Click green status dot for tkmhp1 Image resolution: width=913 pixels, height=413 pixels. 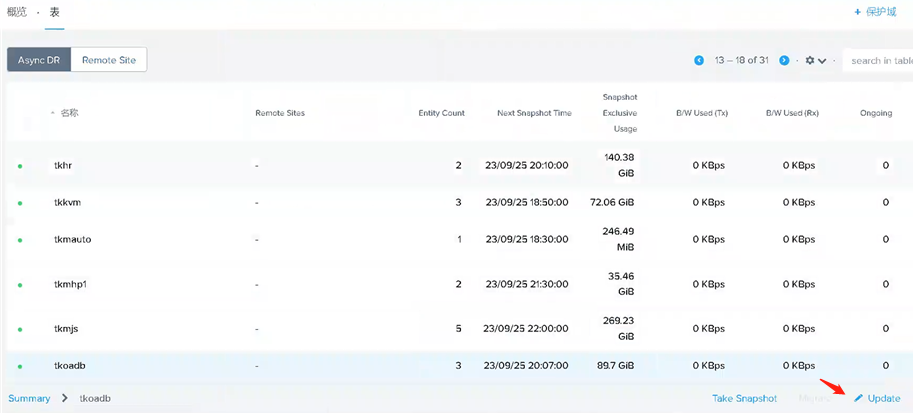[x=20, y=285]
